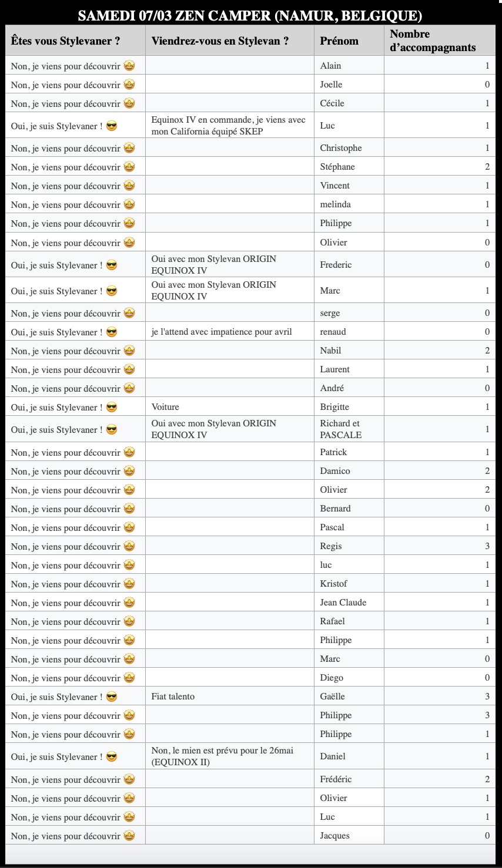Click the sunglasses emoji in Luc's California row
The width and height of the screenshot is (502, 868).
coord(111,126)
